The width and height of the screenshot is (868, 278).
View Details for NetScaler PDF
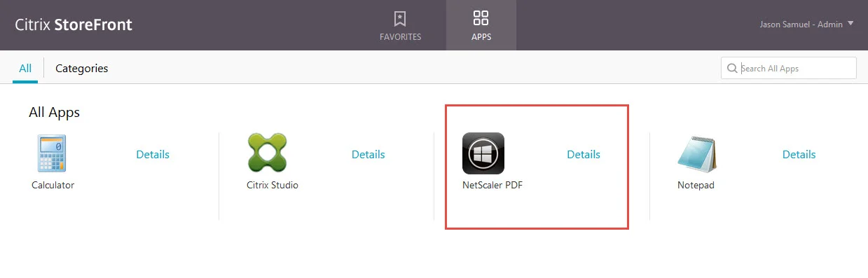[x=584, y=154]
